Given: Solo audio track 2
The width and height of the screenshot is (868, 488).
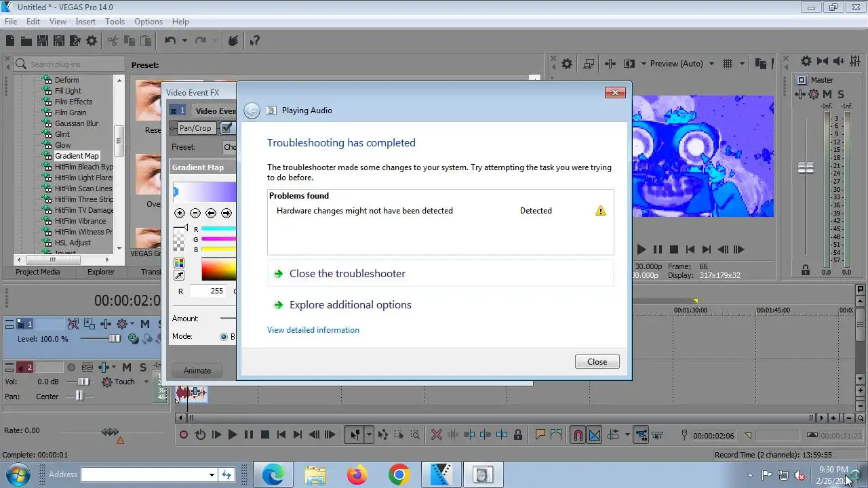Looking at the screenshot, I should point(143,367).
